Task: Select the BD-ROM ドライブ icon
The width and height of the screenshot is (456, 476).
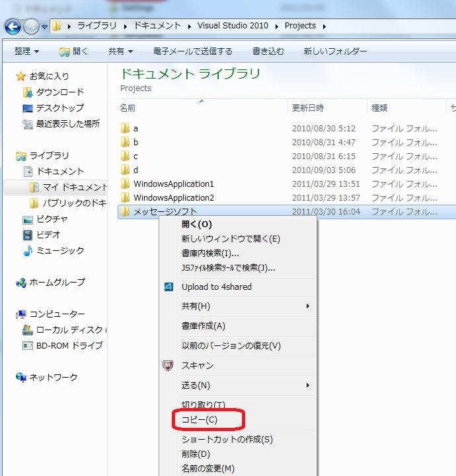Action: pos(28,346)
